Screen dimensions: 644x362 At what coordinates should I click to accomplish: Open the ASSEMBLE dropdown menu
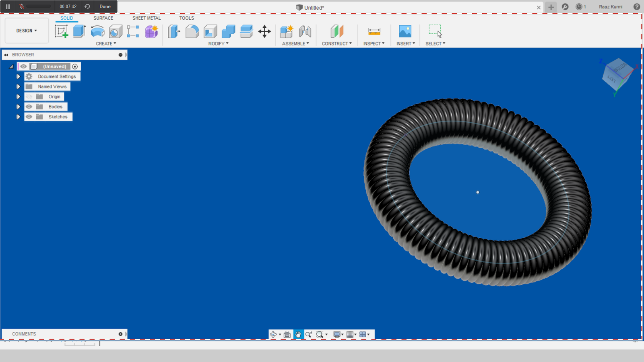click(295, 43)
